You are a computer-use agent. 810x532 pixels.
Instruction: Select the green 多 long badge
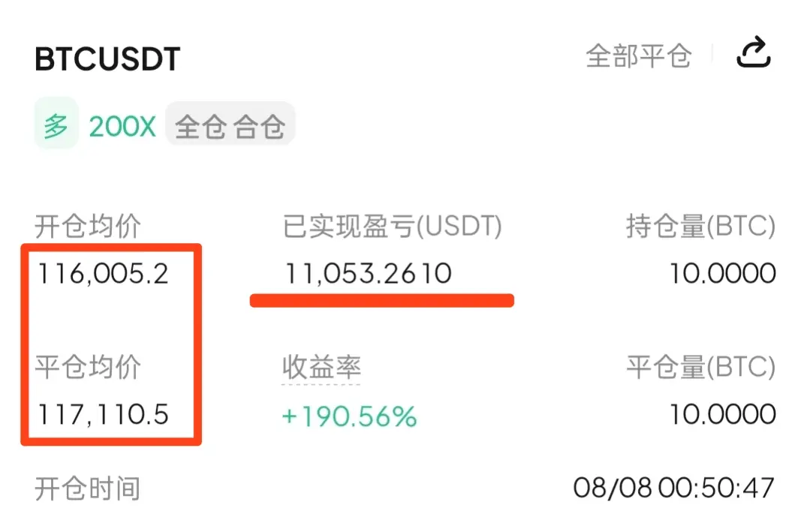coord(56,124)
